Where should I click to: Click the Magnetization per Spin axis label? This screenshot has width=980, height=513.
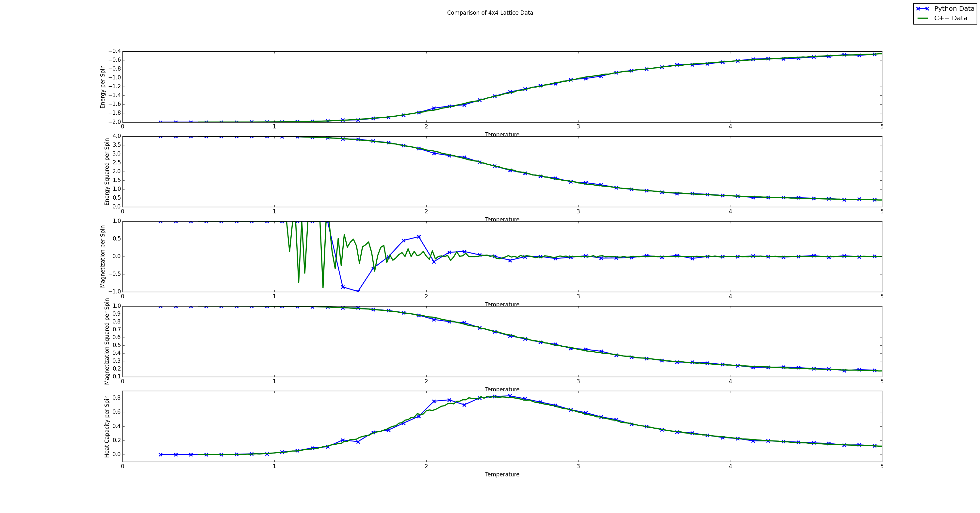(103, 256)
